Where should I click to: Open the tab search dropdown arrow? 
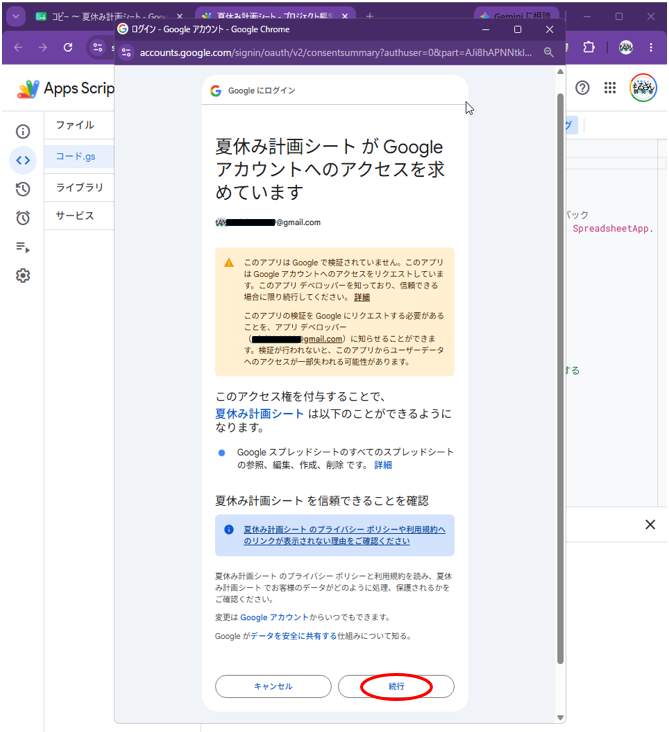coord(16,17)
